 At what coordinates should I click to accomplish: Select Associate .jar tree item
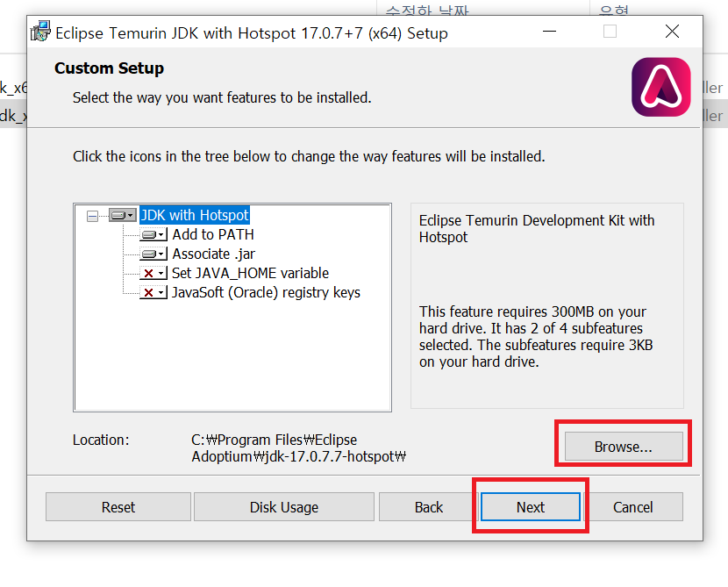pyautogui.click(x=213, y=254)
